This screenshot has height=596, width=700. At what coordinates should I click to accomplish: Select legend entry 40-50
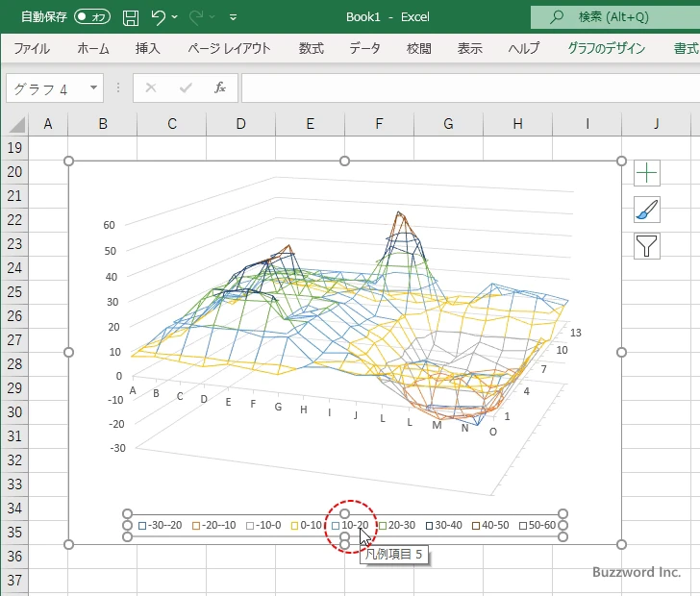[491, 525]
